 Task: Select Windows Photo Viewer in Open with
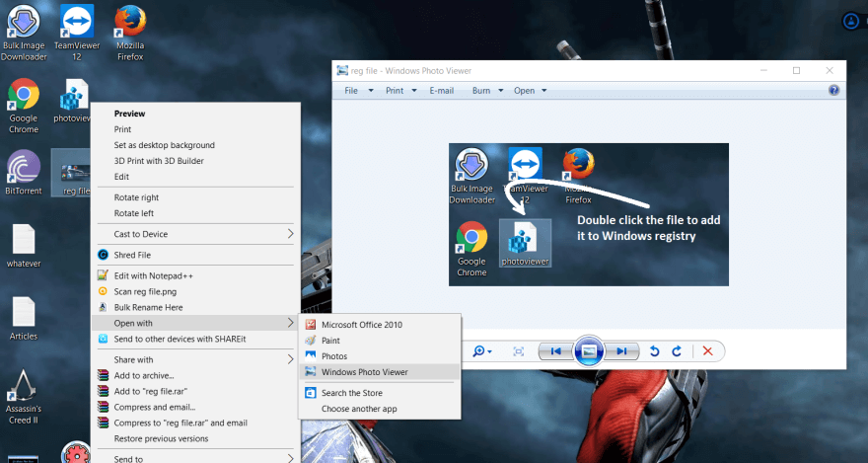[x=379, y=372]
